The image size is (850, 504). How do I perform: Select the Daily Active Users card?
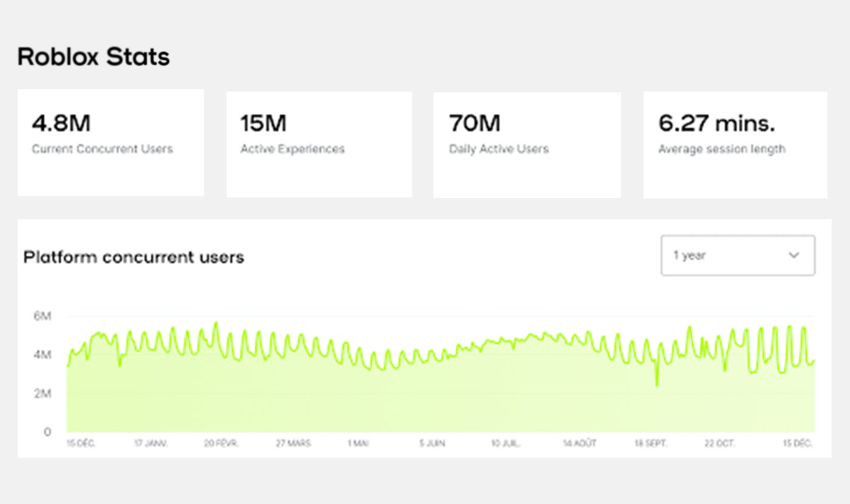click(x=527, y=145)
